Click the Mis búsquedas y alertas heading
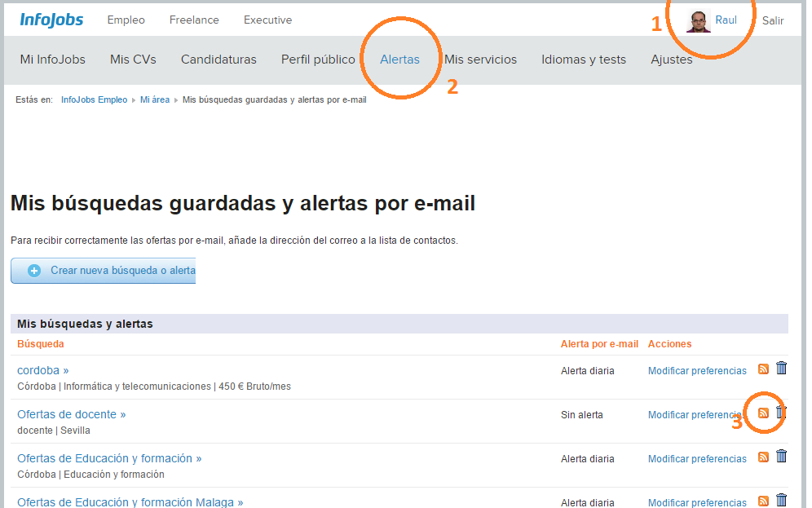Image resolution: width=812 pixels, height=508 pixels. 85,324
